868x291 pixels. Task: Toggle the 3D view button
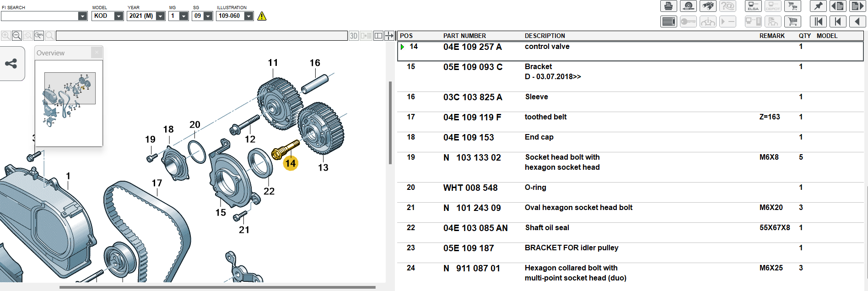(354, 36)
